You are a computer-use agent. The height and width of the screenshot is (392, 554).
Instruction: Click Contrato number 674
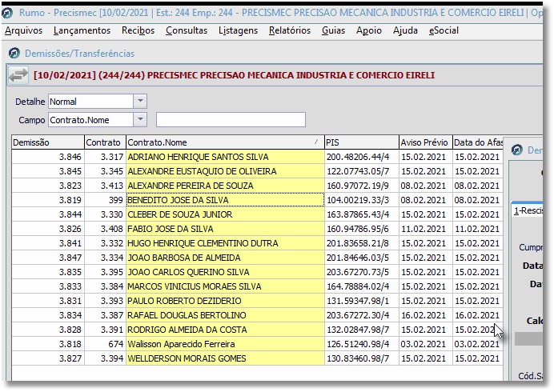[x=116, y=344]
